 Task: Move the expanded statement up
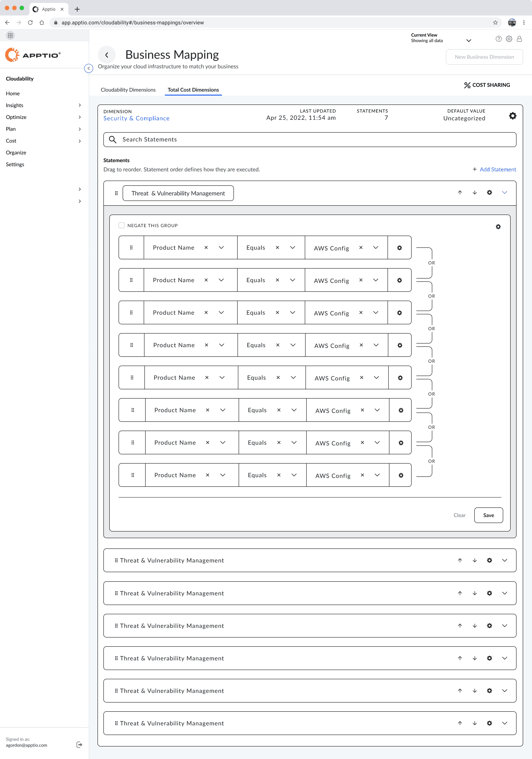[460, 192]
